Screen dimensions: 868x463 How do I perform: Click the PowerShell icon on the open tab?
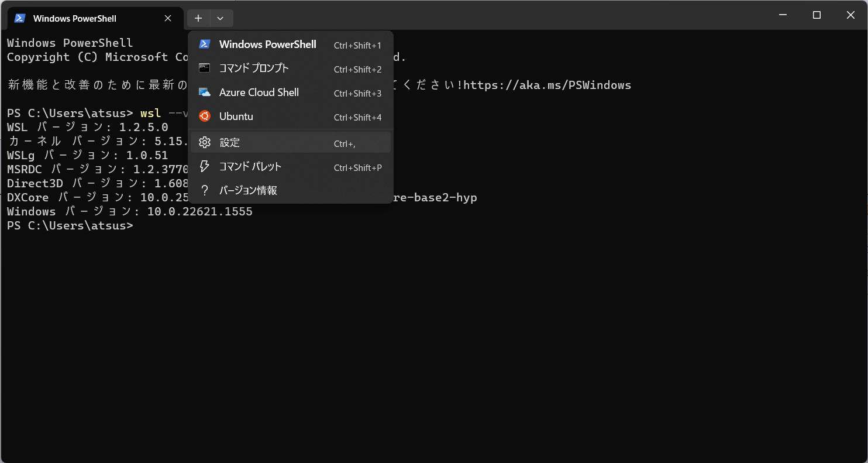(x=20, y=18)
